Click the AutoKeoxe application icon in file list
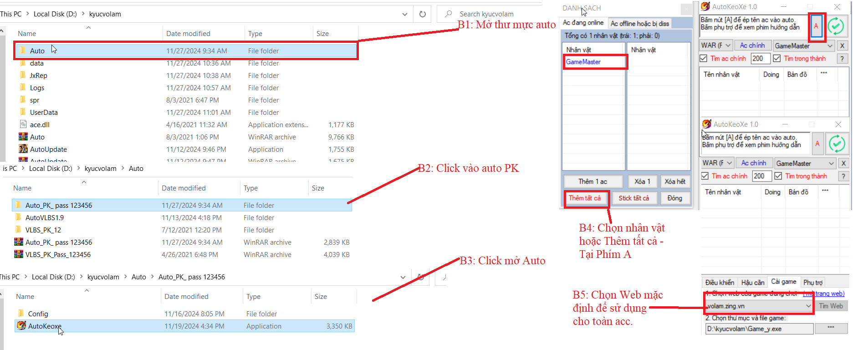The height and width of the screenshot is (350, 868). pos(21,325)
